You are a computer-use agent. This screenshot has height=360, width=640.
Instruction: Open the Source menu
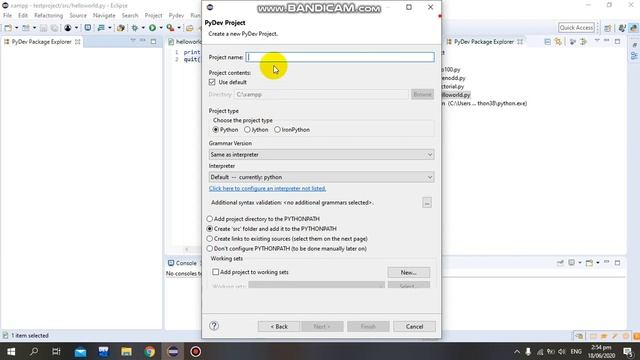coord(78,16)
